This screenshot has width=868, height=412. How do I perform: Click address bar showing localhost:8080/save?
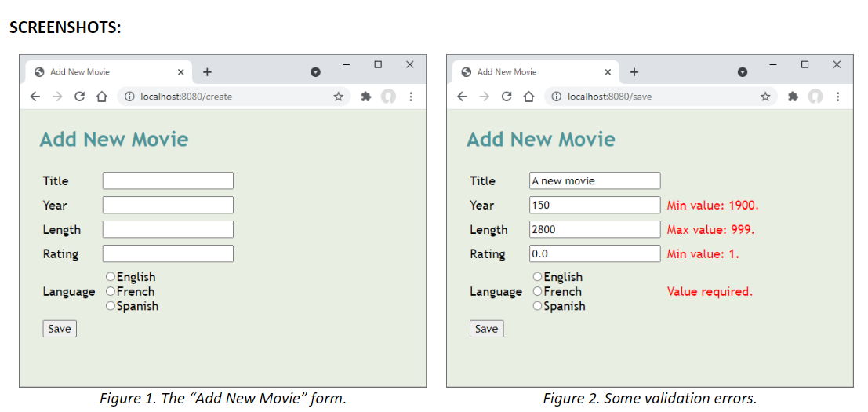[x=661, y=97]
